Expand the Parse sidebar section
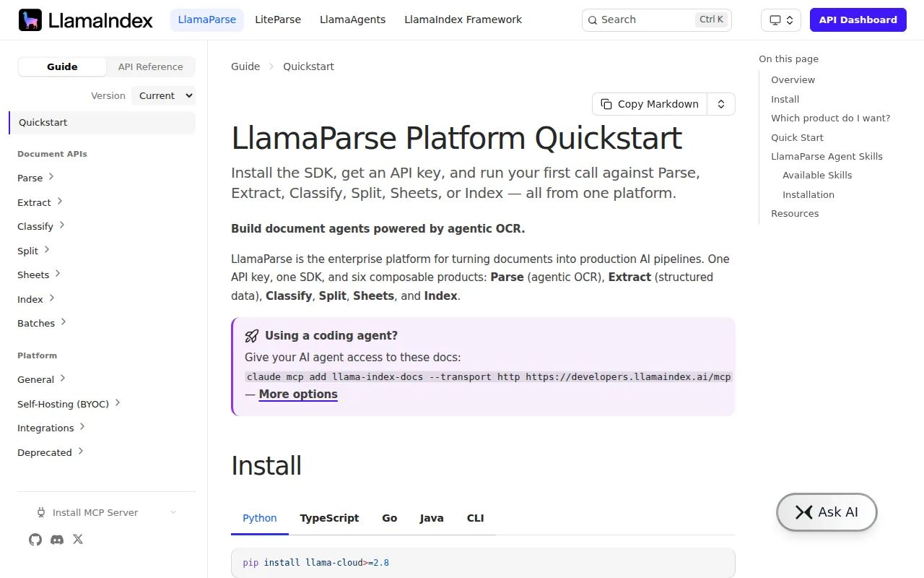This screenshot has height=578, width=924. coord(36,178)
